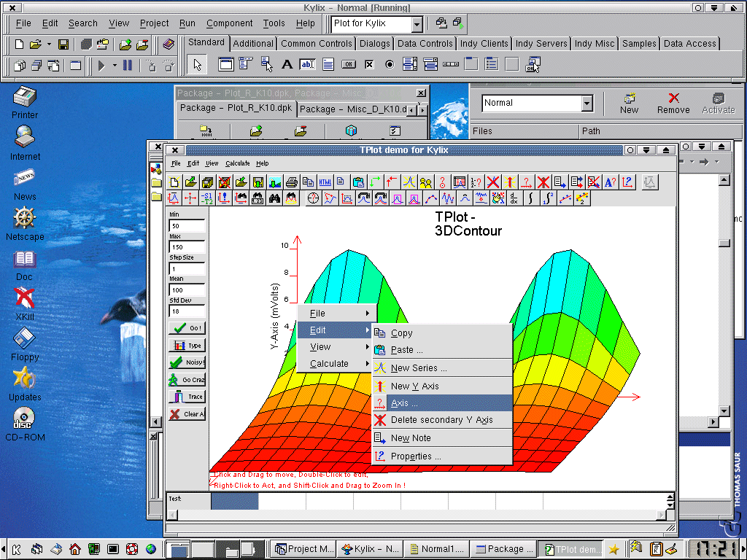Click the Std Dev input field
Viewport: 747px width, 560px height.
187,311
